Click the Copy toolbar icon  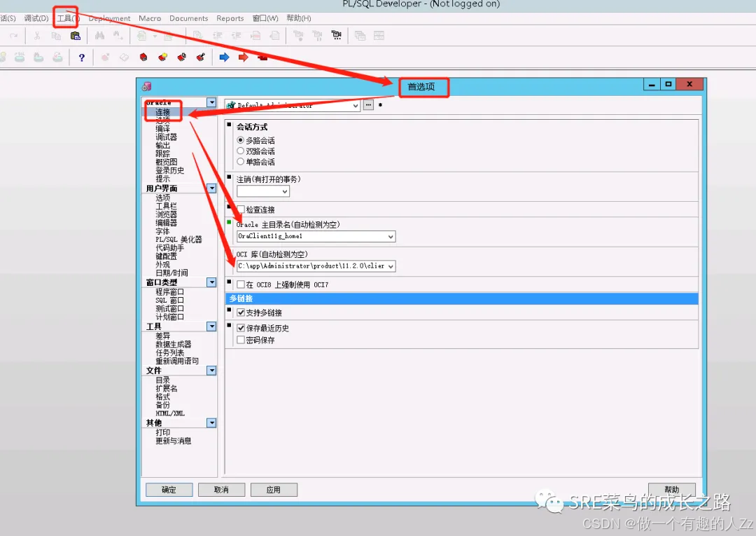tap(56, 36)
